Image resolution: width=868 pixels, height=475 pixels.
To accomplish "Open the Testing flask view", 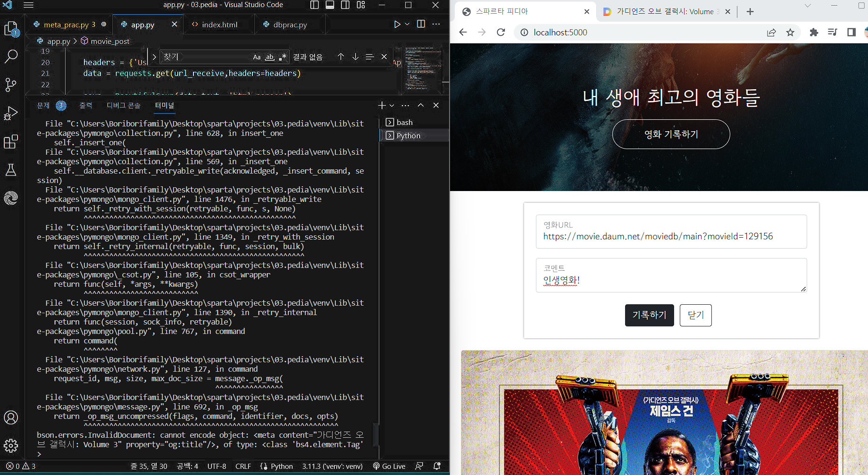I will pyautogui.click(x=11, y=170).
